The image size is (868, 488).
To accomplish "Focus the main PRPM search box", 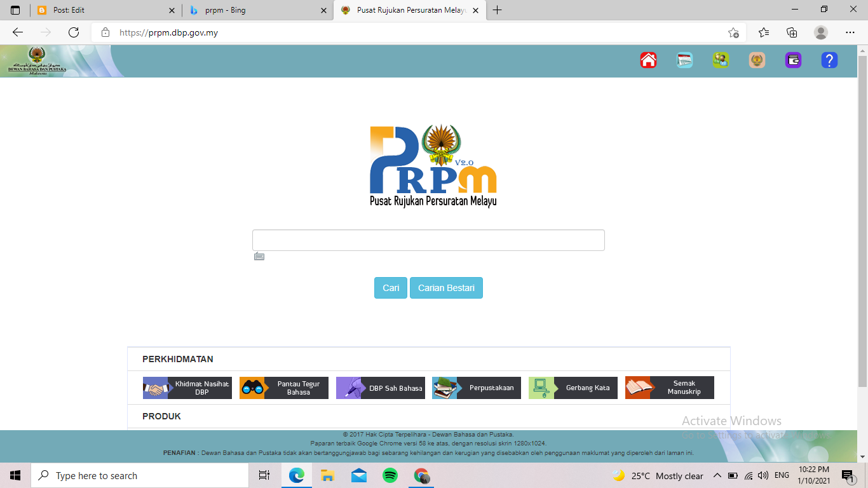I will tap(428, 240).
